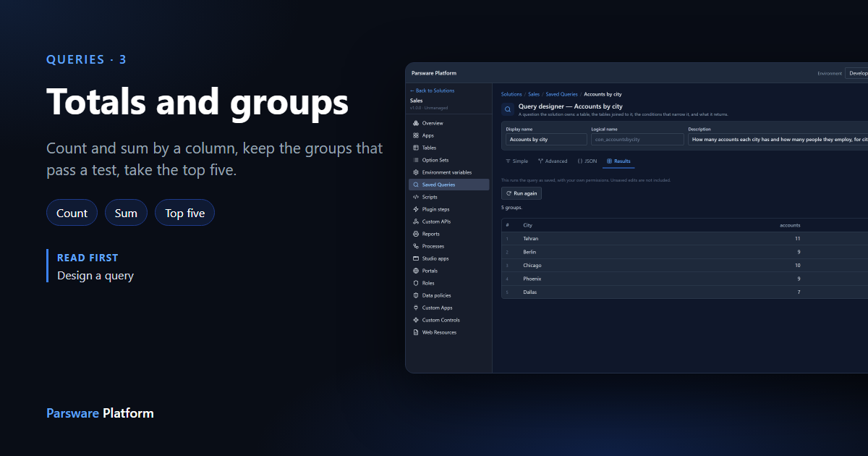The image size is (868, 456).
Task: Click the Environment variables gear icon
Action: 416,172
